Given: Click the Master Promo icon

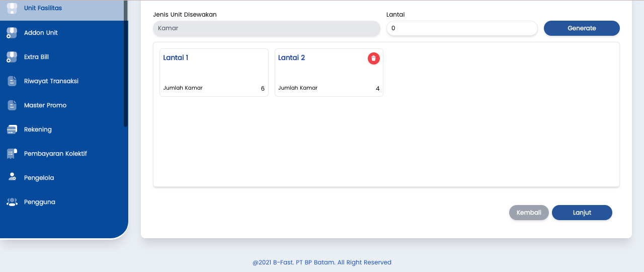Looking at the screenshot, I should click(x=12, y=105).
